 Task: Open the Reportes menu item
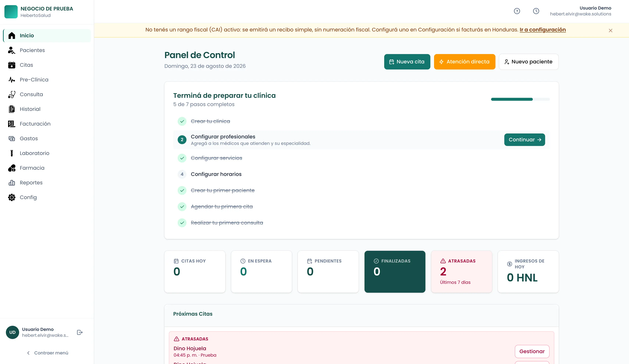(x=47, y=183)
